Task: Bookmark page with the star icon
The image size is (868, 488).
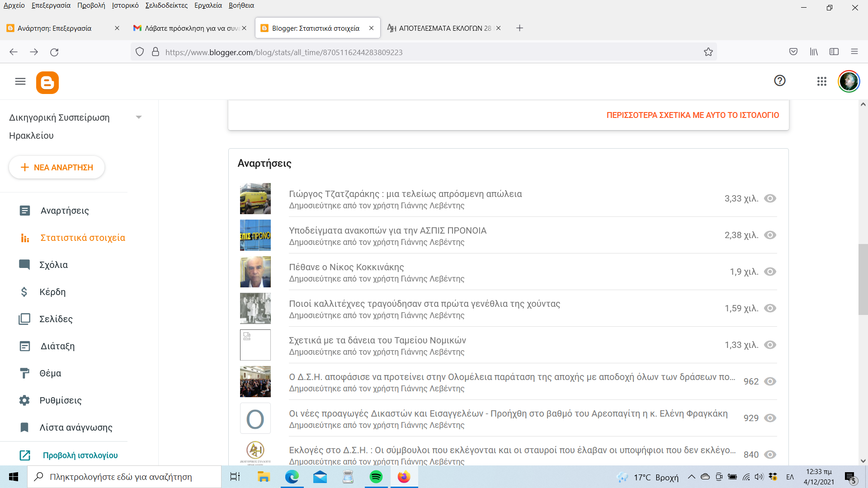Action: [708, 52]
